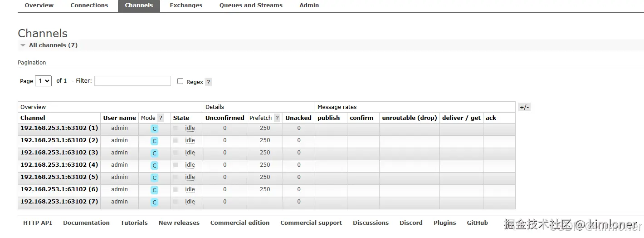Click the Regex help question mark icon
This screenshot has width=644, height=238.
coord(208,82)
